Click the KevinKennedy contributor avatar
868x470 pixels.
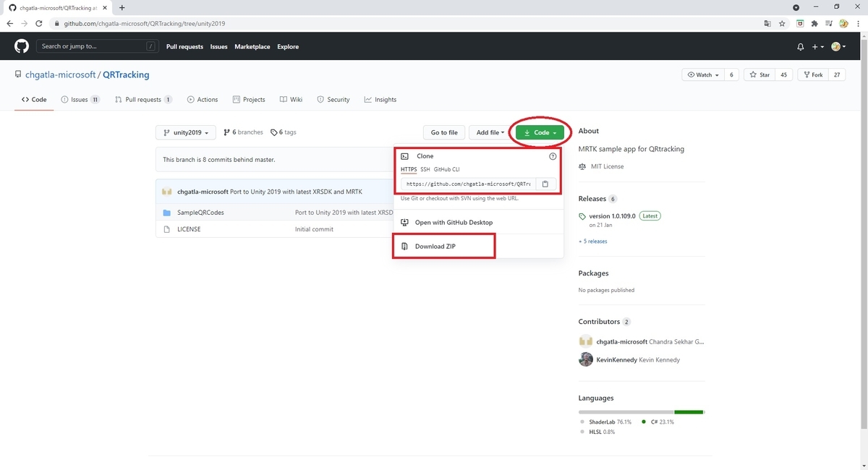tap(586, 359)
